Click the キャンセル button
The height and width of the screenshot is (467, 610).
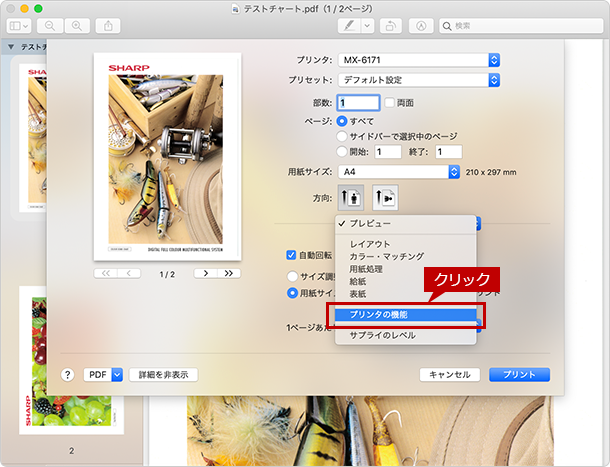tap(449, 375)
